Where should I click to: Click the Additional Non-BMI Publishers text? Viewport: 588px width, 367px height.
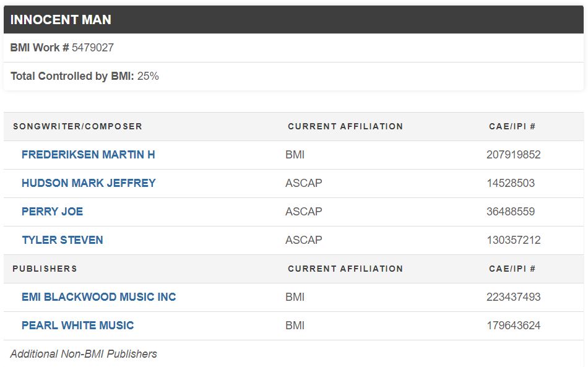pos(84,354)
